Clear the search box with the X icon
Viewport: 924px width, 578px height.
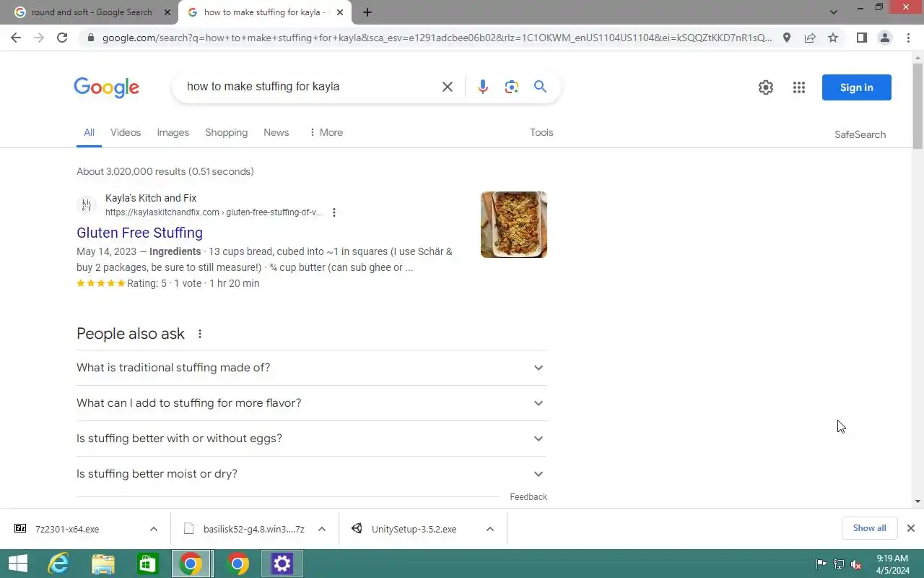click(448, 87)
